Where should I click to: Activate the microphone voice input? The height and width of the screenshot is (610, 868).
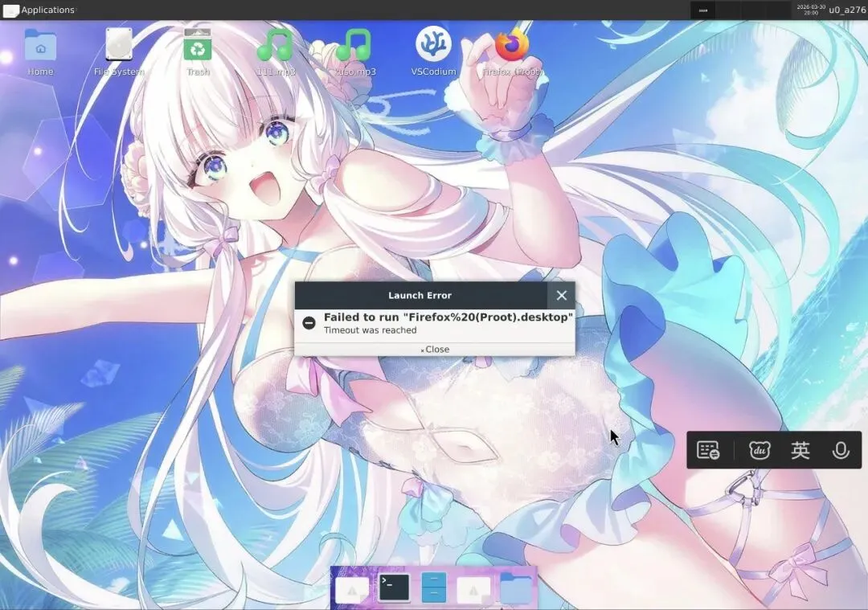pos(841,451)
